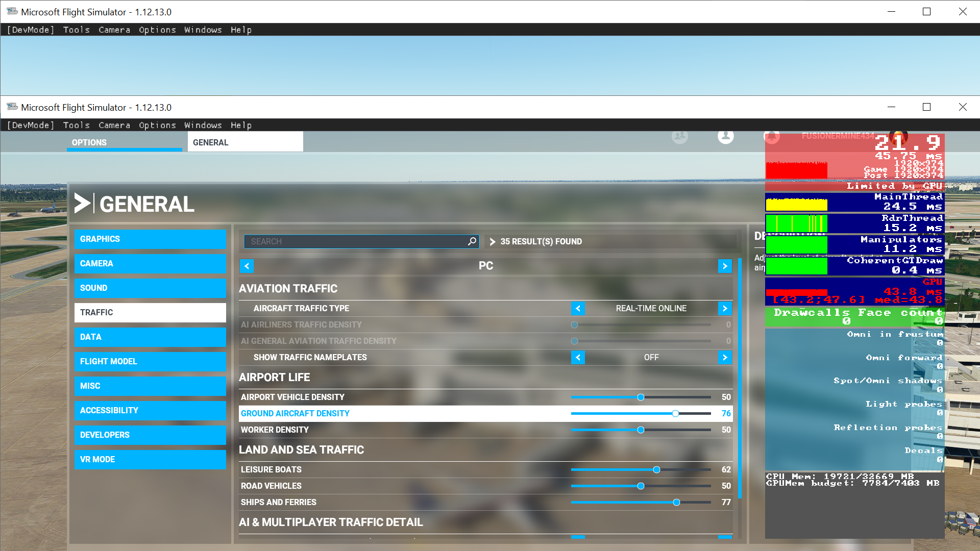
Task: Click the chevron beside 35 Result(s) Found
Action: pos(493,241)
